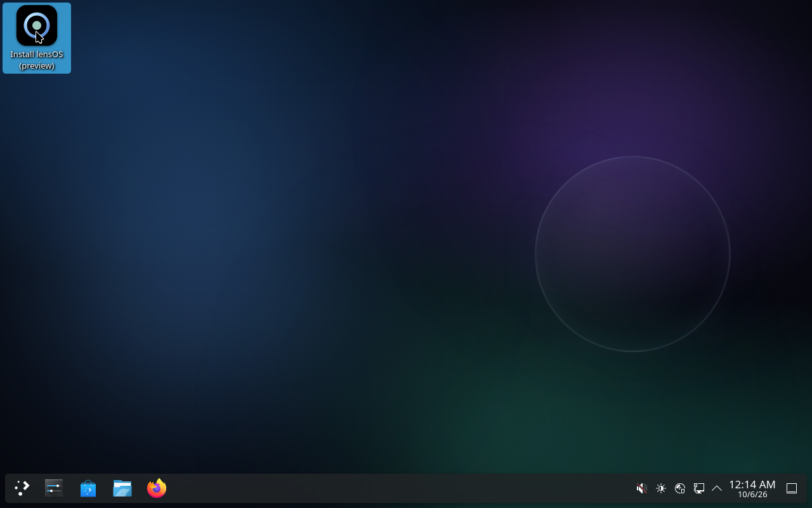Image resolution: width=812 pixels, height=508 pixels.
Task: Click the Show Desktop button
Action: [x=792, y=488]
